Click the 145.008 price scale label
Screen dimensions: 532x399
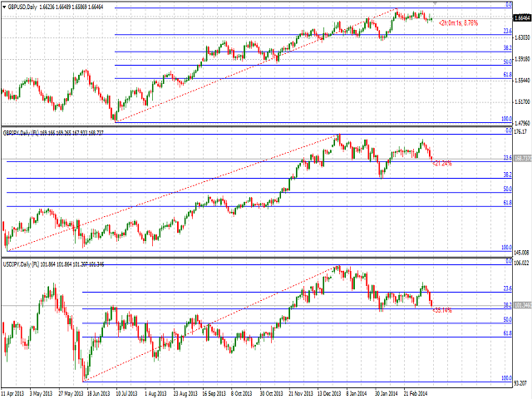click(522, 253)
